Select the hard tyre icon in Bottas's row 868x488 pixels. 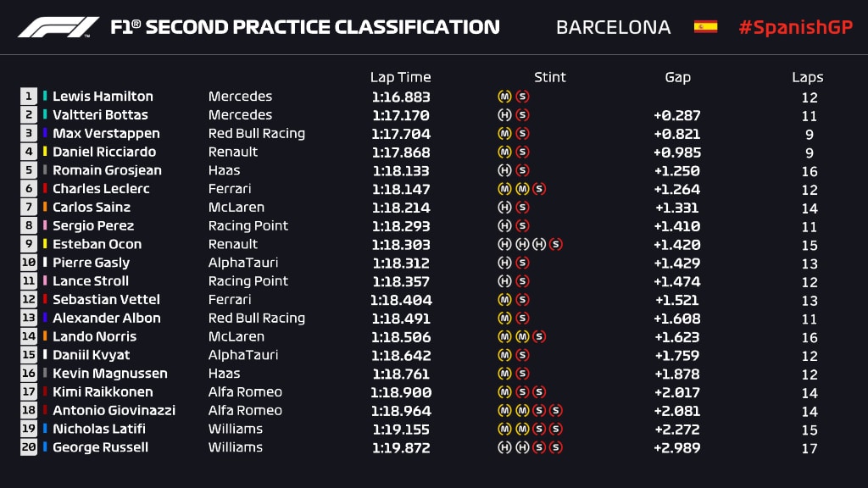pos(504,115)
